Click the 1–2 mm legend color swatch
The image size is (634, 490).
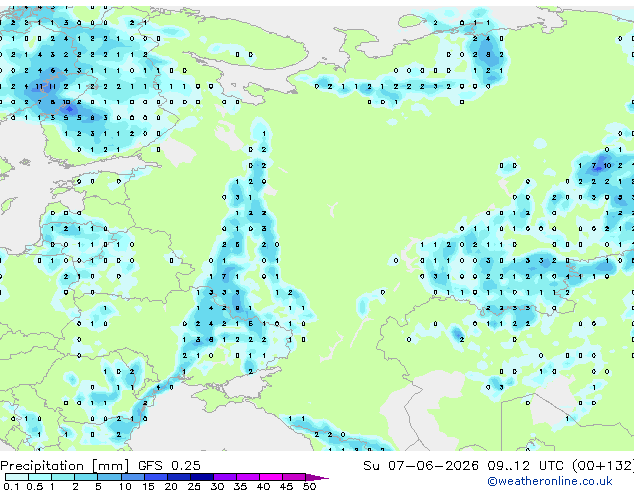63,477
